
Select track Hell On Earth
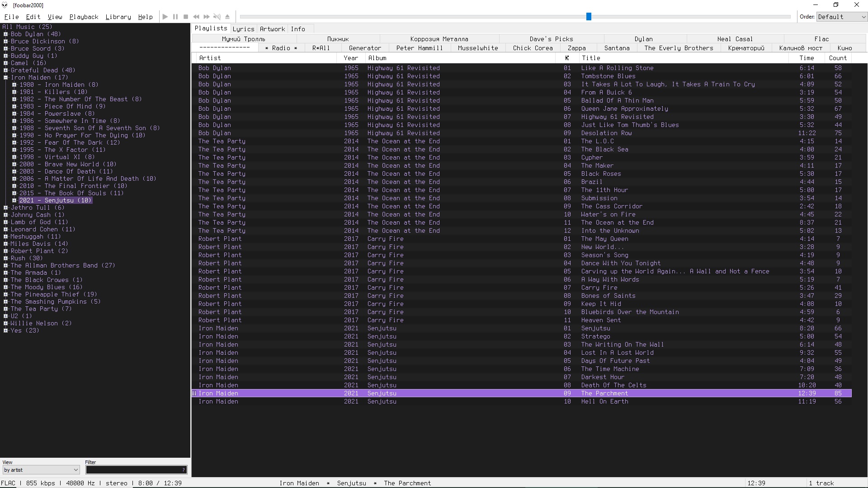click(604, 402)
